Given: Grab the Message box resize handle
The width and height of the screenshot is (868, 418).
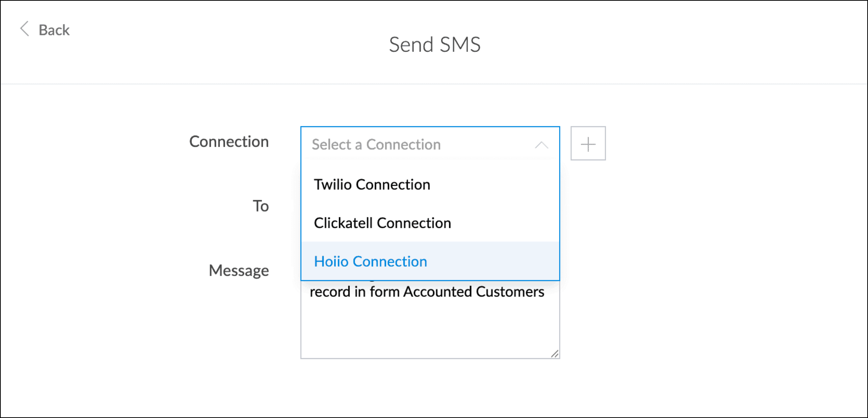Looking at the screenshot, I should (555, 353).
